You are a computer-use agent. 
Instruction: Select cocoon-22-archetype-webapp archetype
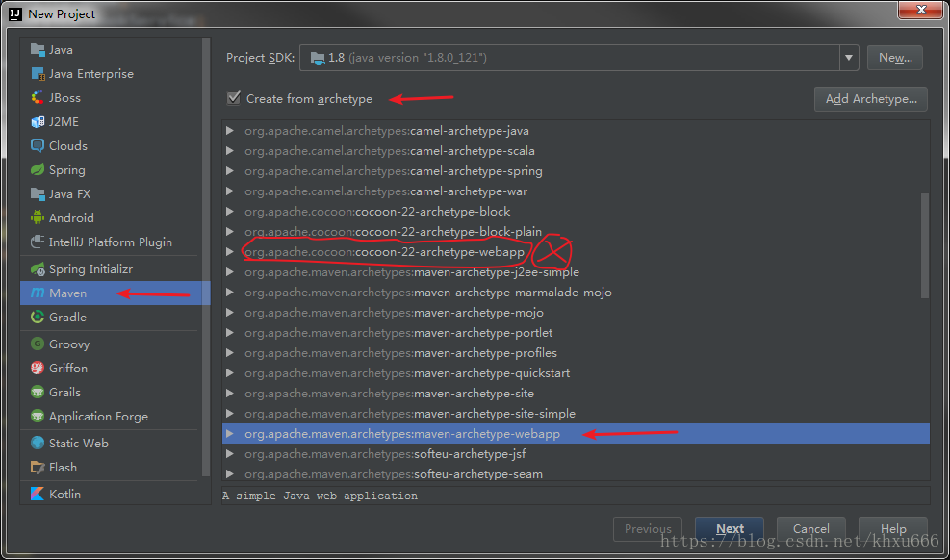click(x=384, y=252)
